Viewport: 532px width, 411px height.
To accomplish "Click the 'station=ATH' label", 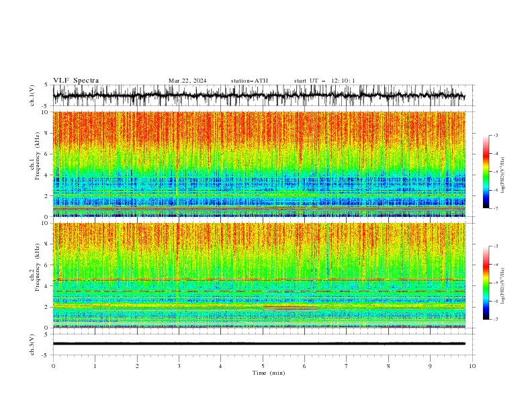I will (x=249, y=81).
